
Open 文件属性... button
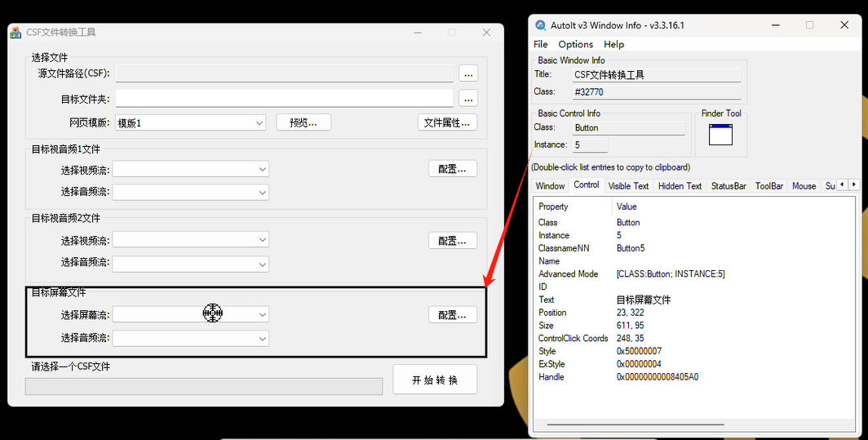[x=447, y=122]
